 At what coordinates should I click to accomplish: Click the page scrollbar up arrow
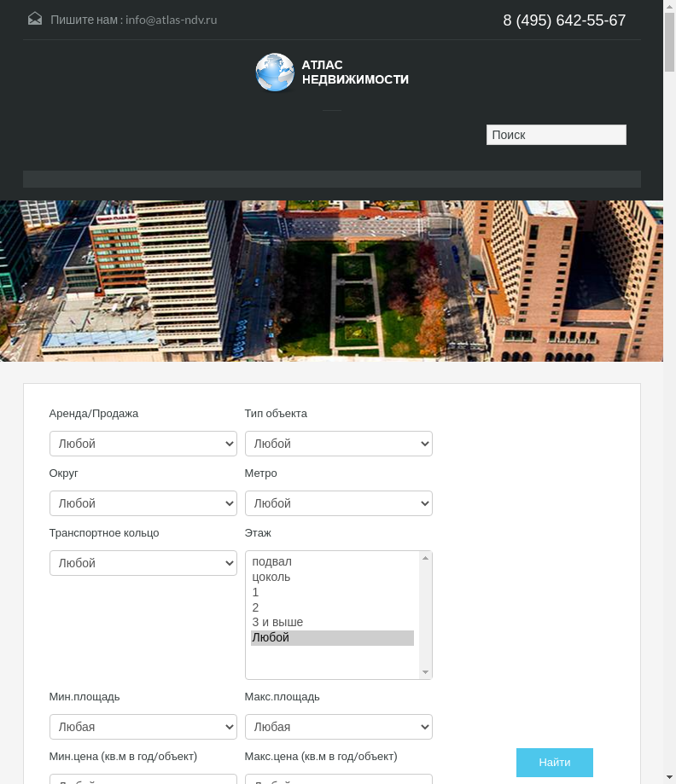point(669,6)
